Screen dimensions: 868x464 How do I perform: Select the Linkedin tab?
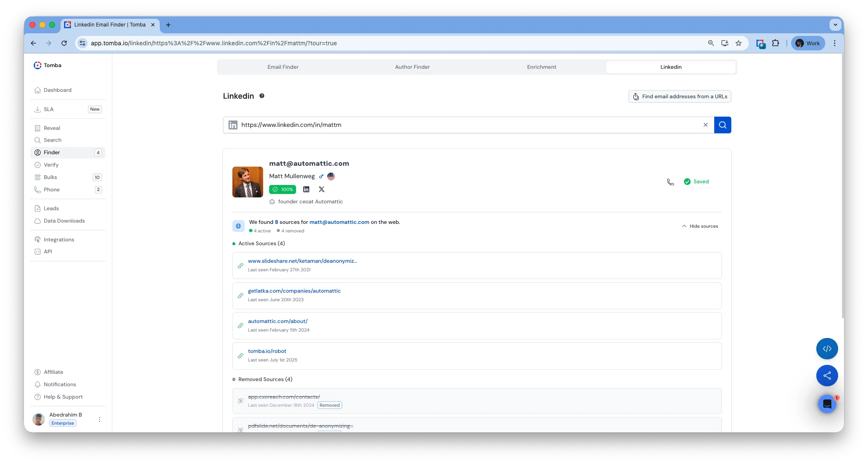(x=671, y=67)
